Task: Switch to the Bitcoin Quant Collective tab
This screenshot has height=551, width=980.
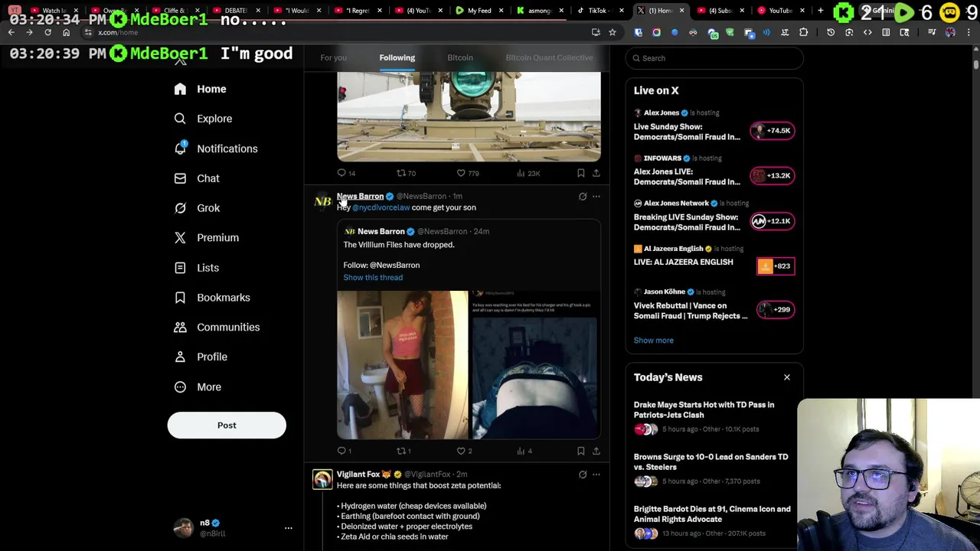Action: (549, 57)
